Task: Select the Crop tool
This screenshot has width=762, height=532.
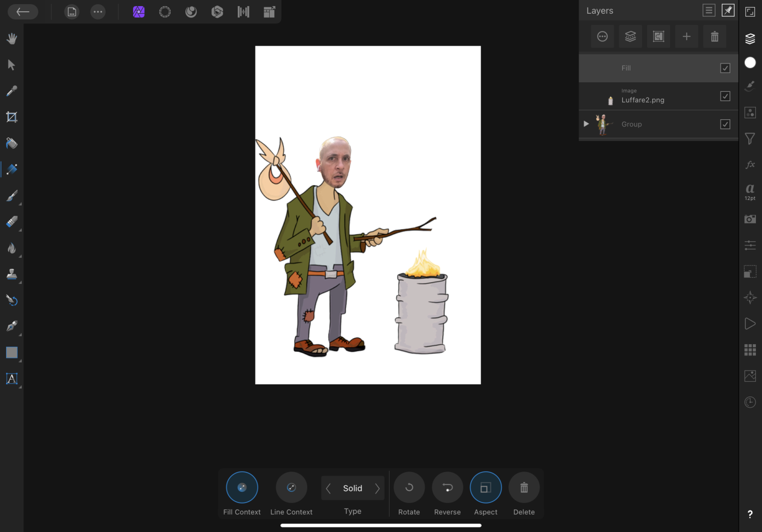Action: tap(12, 117)
